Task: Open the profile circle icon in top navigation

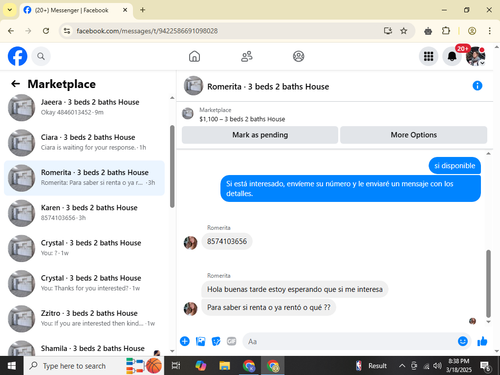Action: 298,56
